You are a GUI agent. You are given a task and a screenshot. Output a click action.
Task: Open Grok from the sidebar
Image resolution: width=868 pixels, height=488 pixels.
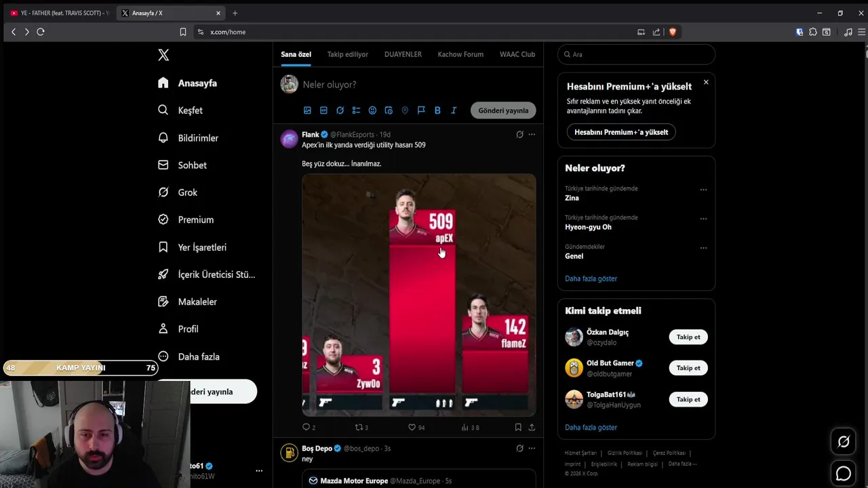point(178,192)
